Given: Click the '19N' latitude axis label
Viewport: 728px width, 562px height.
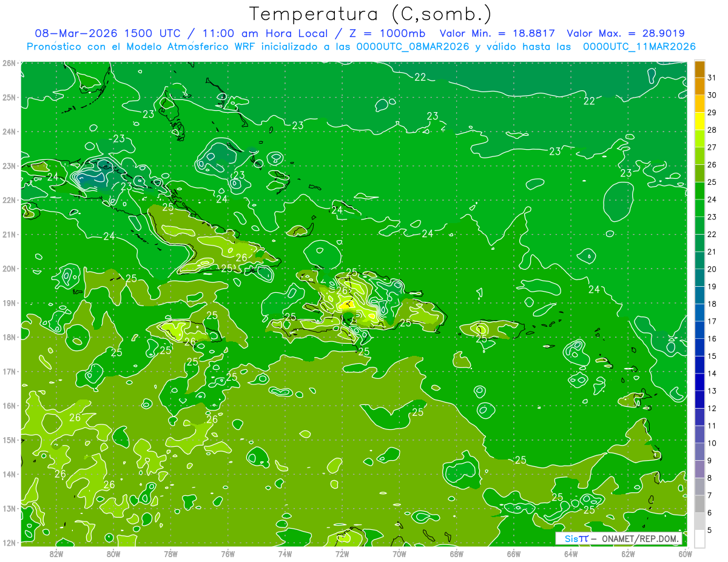Looking at the screenshot, I should click(x=8, y=303).
